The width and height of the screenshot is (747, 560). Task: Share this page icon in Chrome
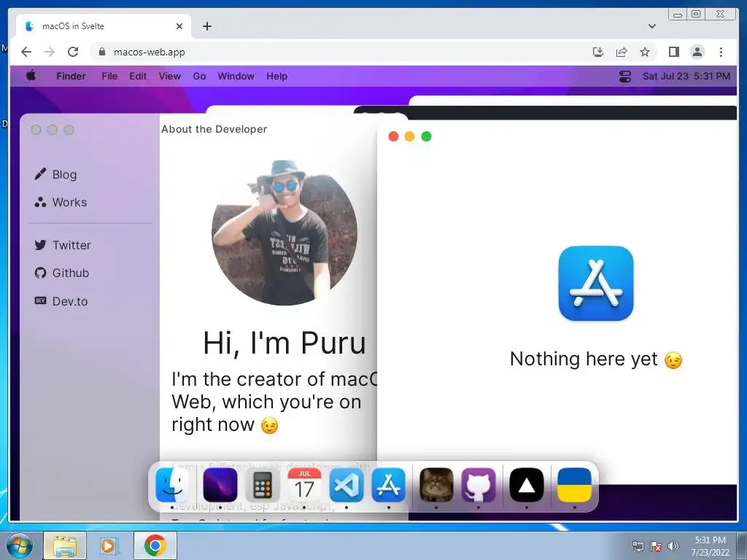pyautogui.click(x=622, y=52)
